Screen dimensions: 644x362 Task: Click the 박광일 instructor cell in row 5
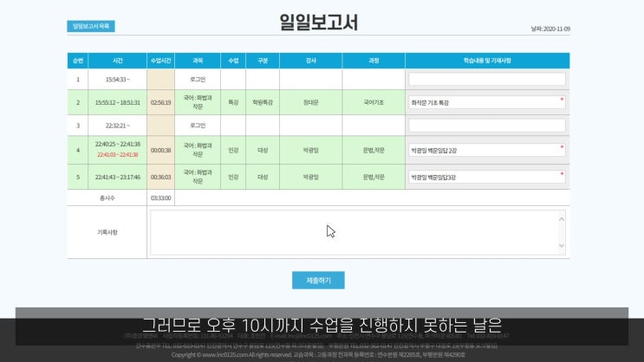pos(311,178)
